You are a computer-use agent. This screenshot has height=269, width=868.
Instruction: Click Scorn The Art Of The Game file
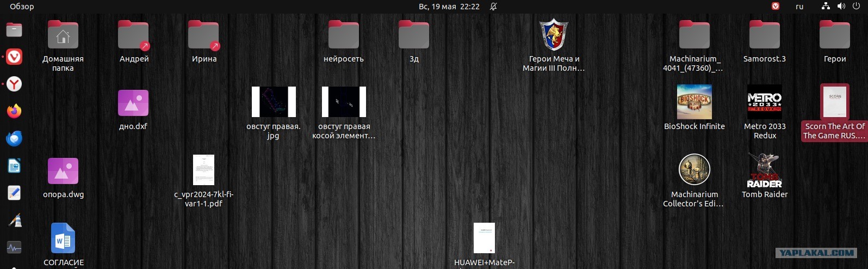835,112
